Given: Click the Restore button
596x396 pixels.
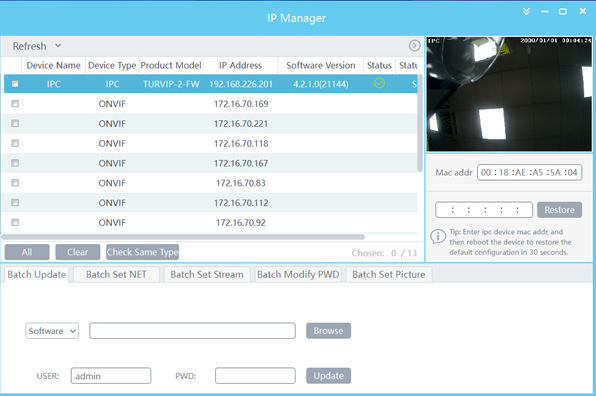Looking at the screenshot, I should (x=560, y=210).
